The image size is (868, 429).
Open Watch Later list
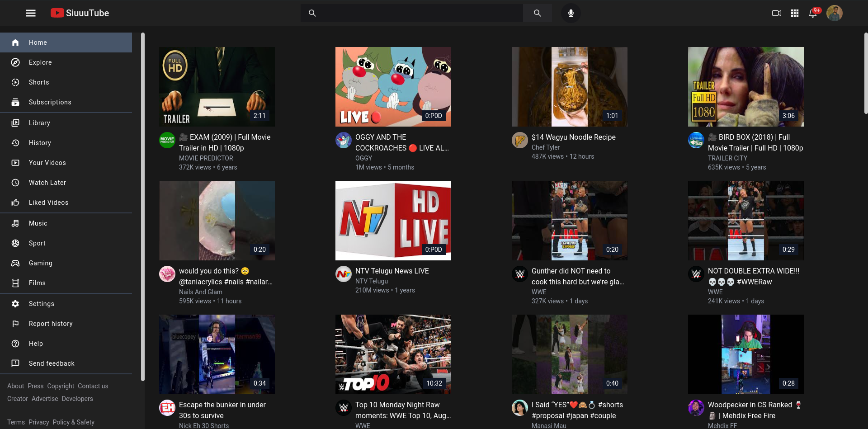click(x=66, y=183)
